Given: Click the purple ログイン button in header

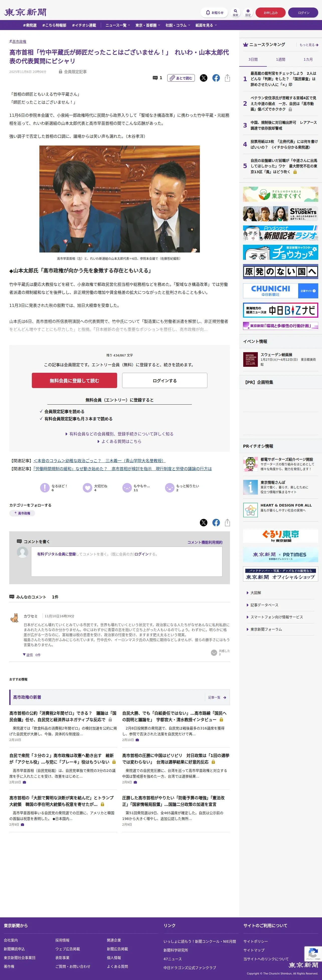Looking at the screenshot, I should [x=303, y=13].
